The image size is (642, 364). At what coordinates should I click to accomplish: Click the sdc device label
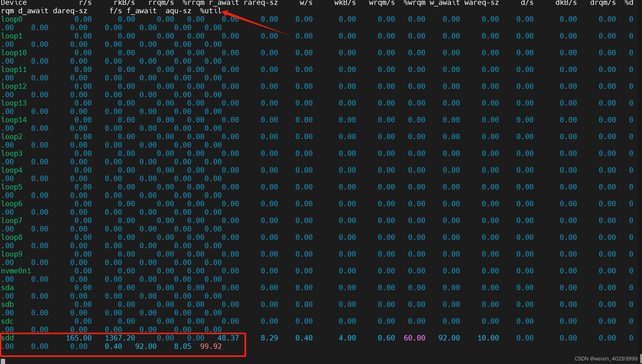8,321
